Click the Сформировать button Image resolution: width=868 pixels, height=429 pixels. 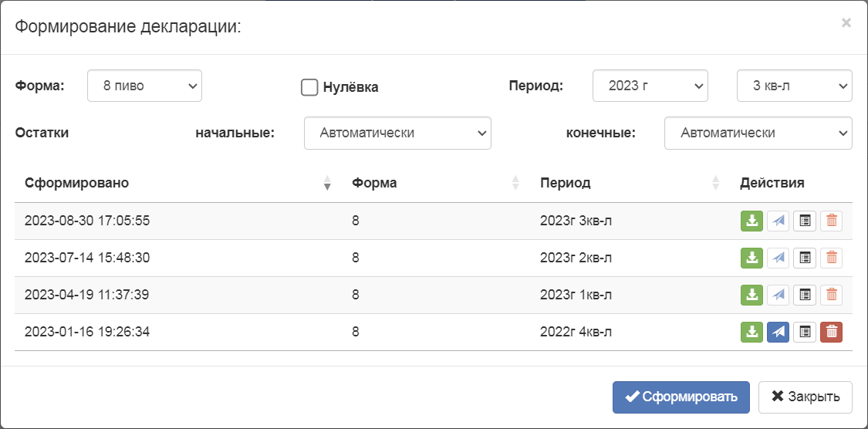pos(681,397)
